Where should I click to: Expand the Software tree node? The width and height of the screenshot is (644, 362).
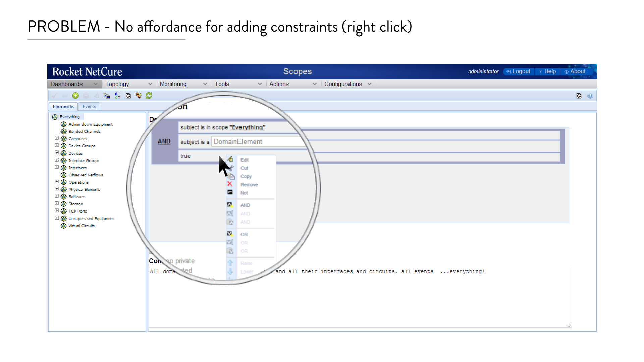[x=57, y=196]
